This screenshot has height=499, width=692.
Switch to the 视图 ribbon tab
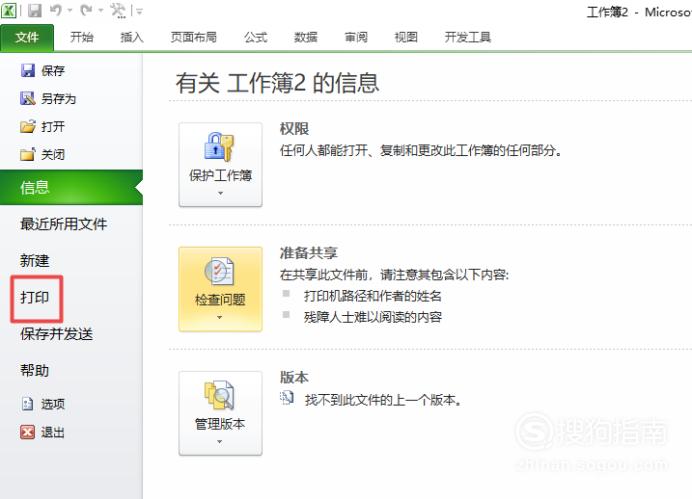pos(406,37)
